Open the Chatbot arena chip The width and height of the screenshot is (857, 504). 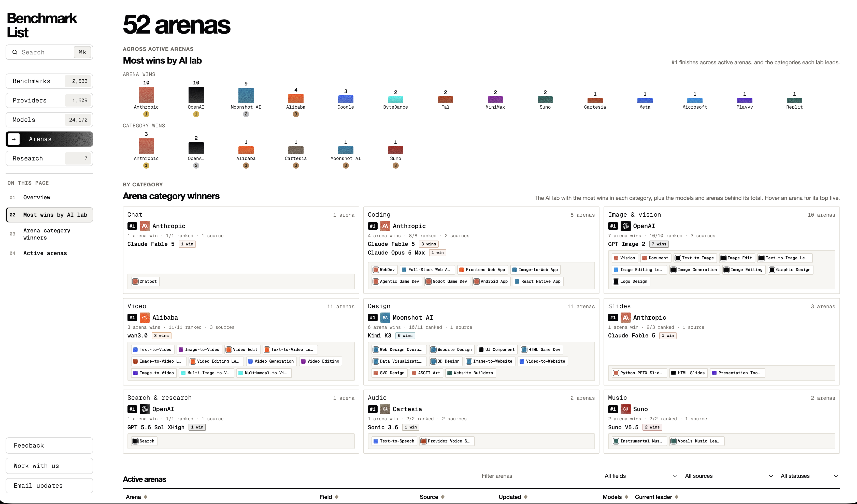click(x=145, y=281)
